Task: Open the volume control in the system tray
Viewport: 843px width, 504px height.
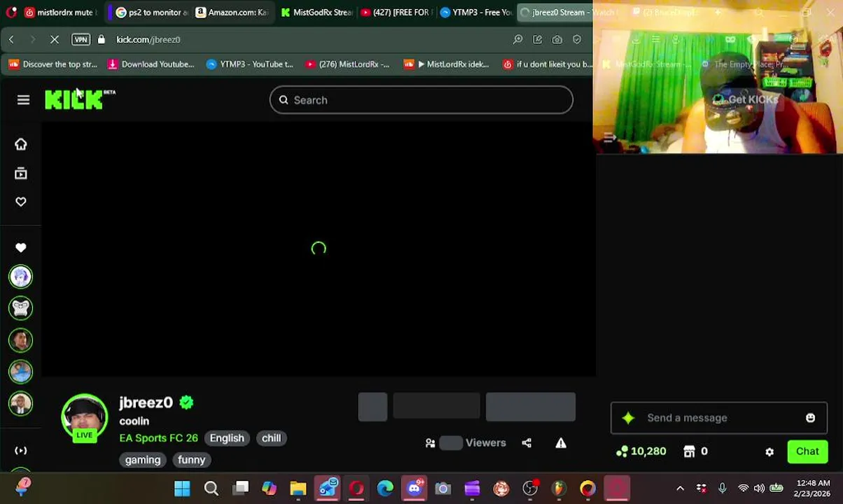Action: tap(759, 489)
